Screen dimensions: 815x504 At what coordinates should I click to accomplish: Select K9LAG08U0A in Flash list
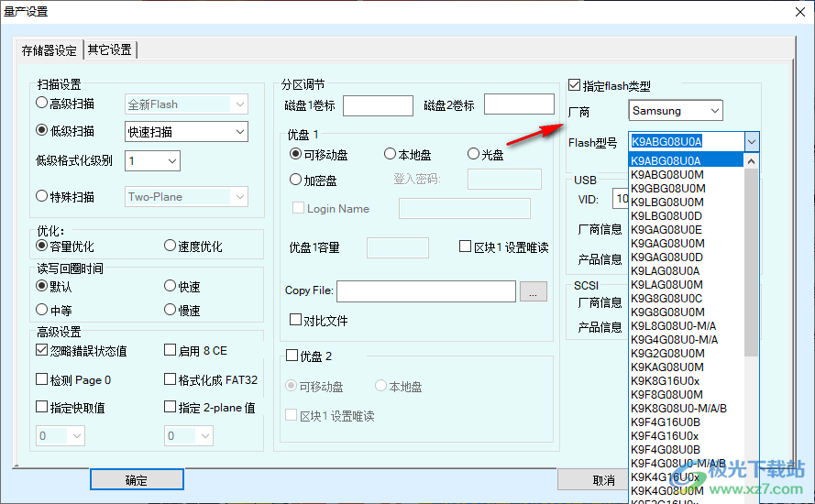(x=686, y=270)
